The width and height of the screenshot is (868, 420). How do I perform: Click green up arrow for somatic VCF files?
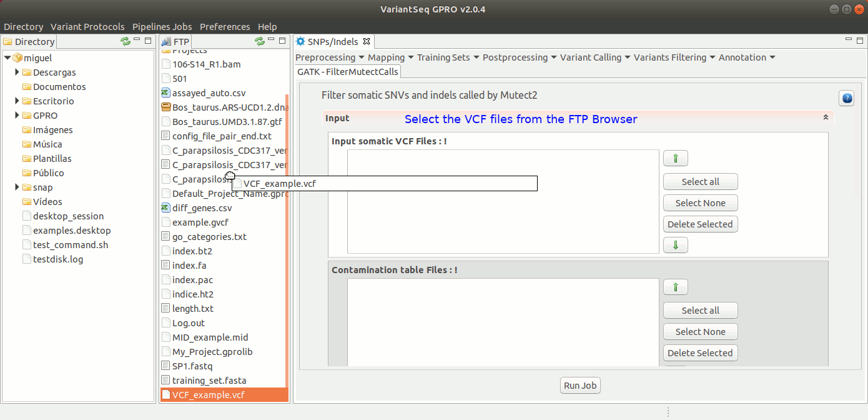[x=675, y=159]
